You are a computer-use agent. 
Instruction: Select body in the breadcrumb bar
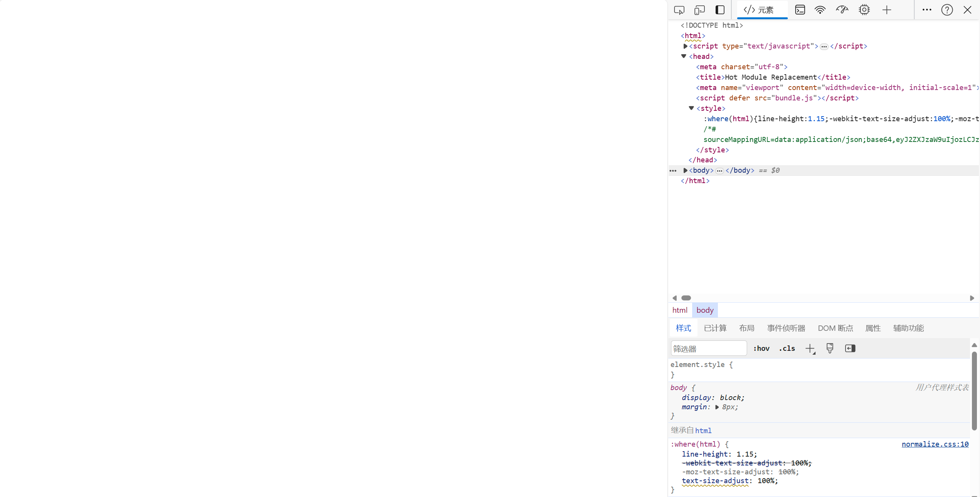[x=705, y=310]
